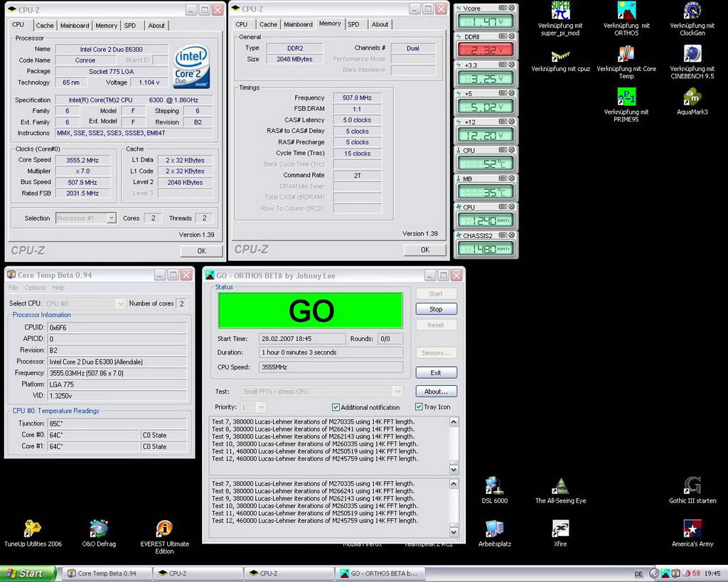Open the O&O Defrag desktop icon

pos(99,533)
